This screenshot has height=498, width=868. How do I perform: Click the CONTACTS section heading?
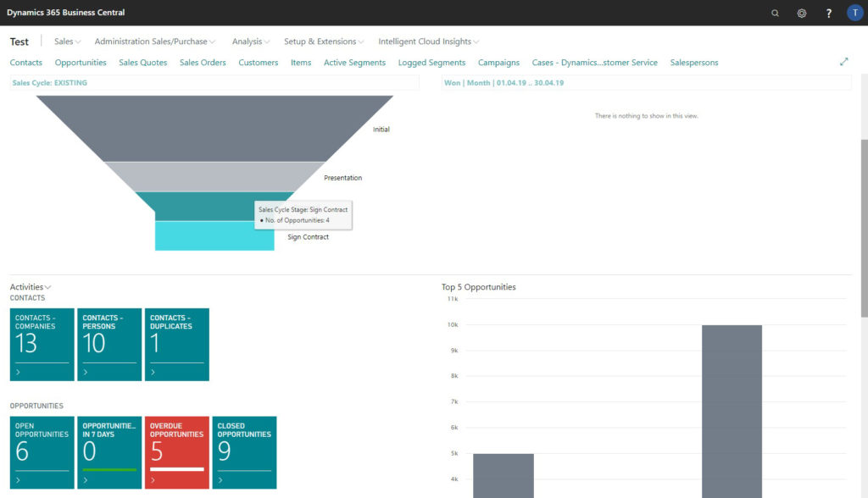[27, 297]
